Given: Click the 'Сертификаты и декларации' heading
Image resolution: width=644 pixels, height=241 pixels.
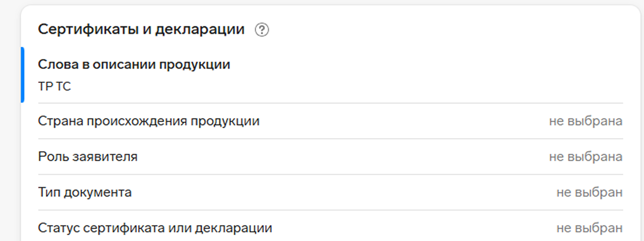Looking at the screenshot, I should [141, 30].
